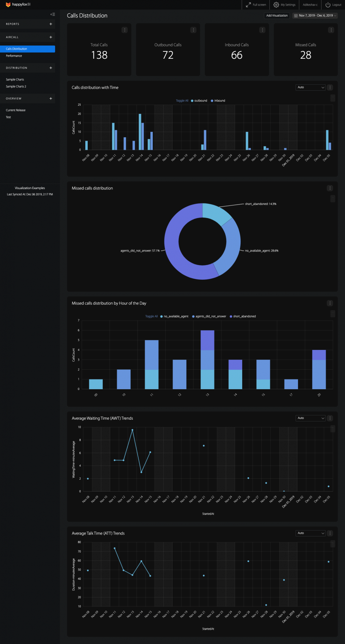Open kebab menu for Missed calls distribution
This screenshot has height=644, width=345.
330,188
